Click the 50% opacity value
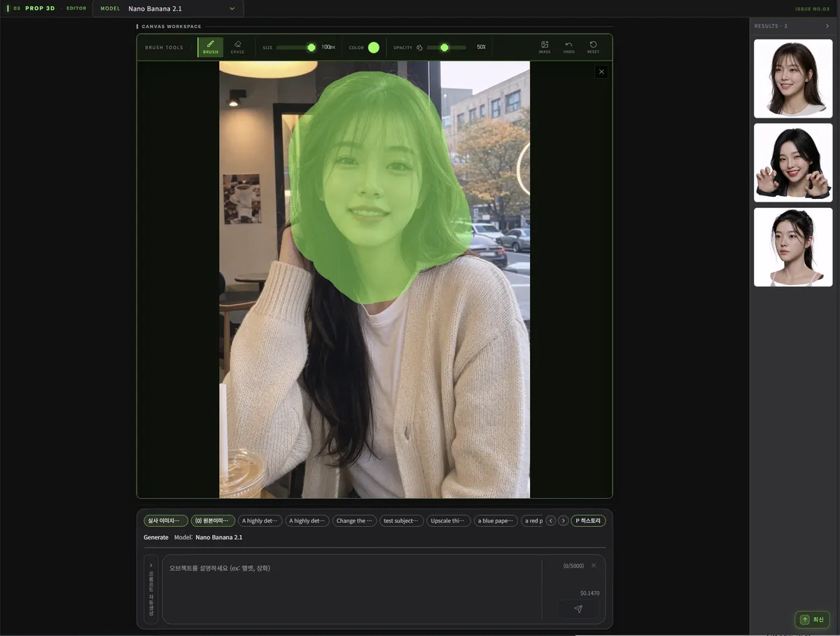Viewport: 840px width, 636px height. tap(482, 48)
